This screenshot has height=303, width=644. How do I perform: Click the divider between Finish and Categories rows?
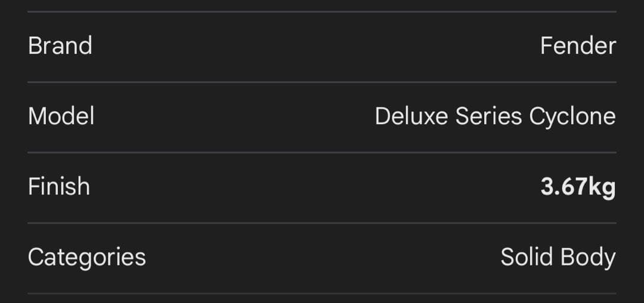tap(322, 222)
